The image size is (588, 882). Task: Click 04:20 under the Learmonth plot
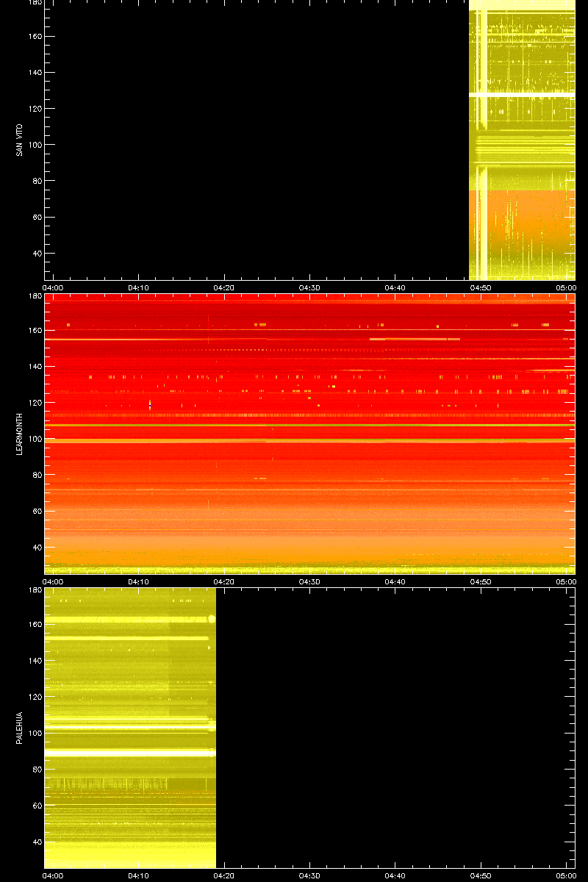(x=224, y=581)
